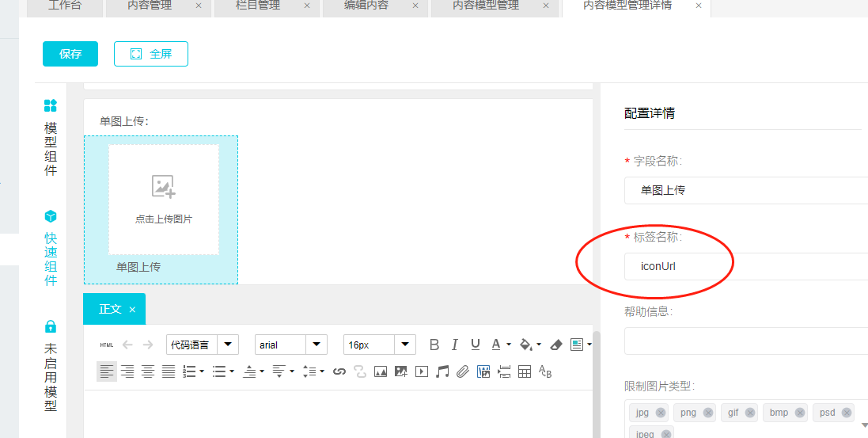
Task: Remove the gif image type tag
Action: pos(750,413)
